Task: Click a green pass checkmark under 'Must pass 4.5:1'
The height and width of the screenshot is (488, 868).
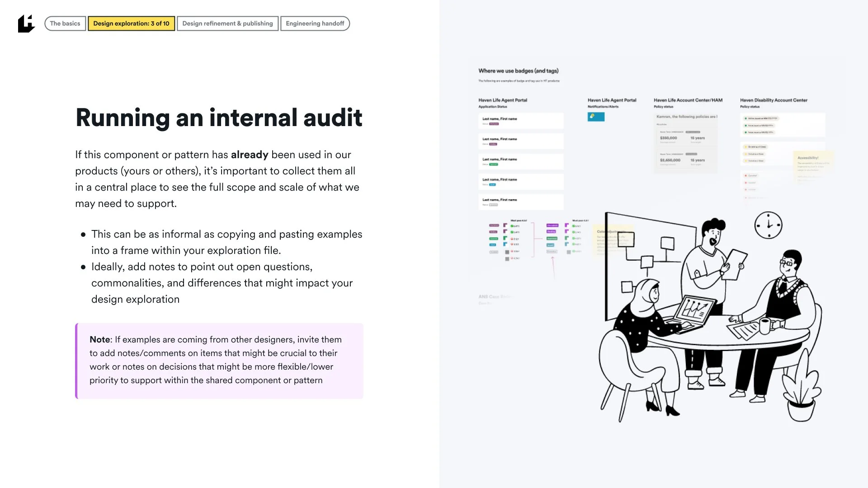Action: tap(512, 226)
